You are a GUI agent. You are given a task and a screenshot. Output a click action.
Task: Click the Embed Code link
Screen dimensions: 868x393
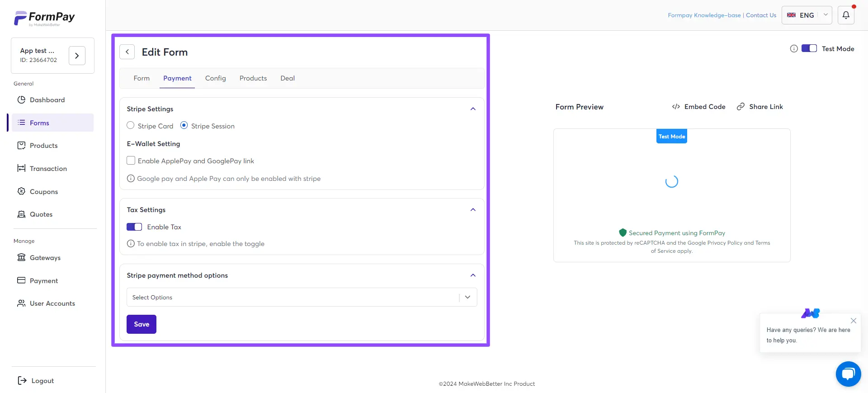[698, 107]
